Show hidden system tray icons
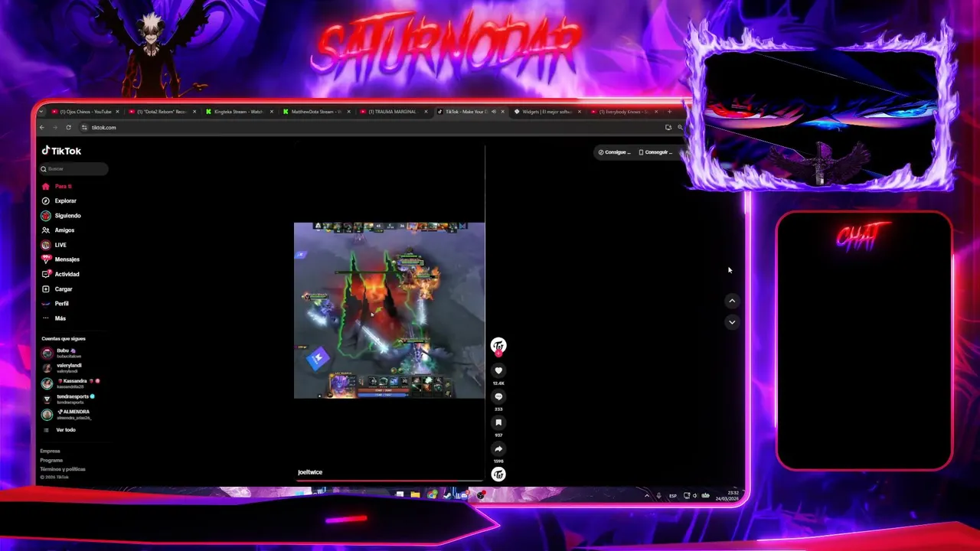 tap(647, 496)
